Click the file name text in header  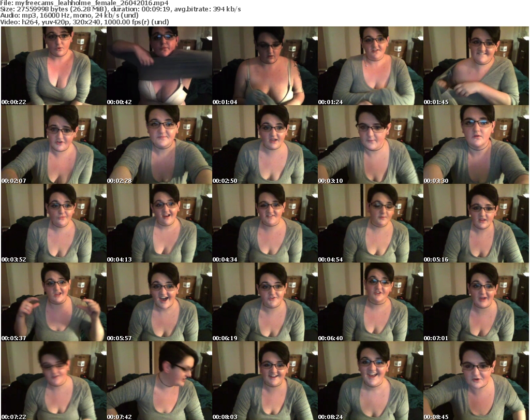(x=84, y=3)
